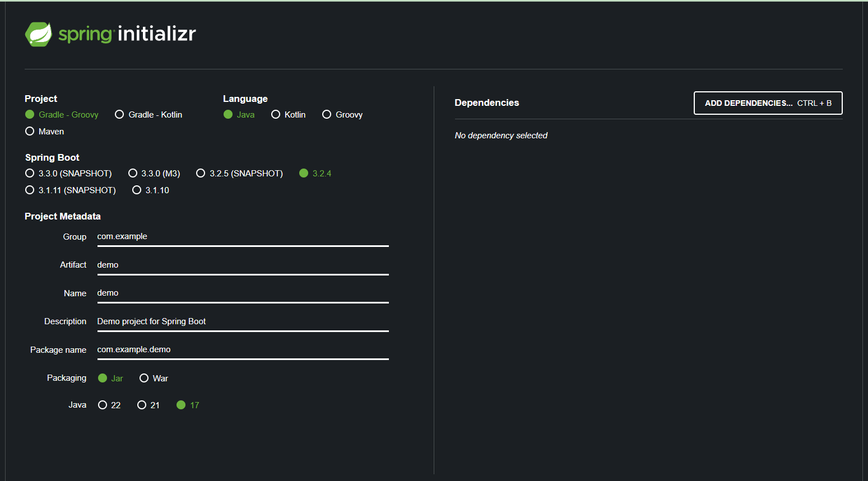Viewport: 868px width, 481px height.
Task: Select Gradle - Groovy project type
Action: [62, 114]
